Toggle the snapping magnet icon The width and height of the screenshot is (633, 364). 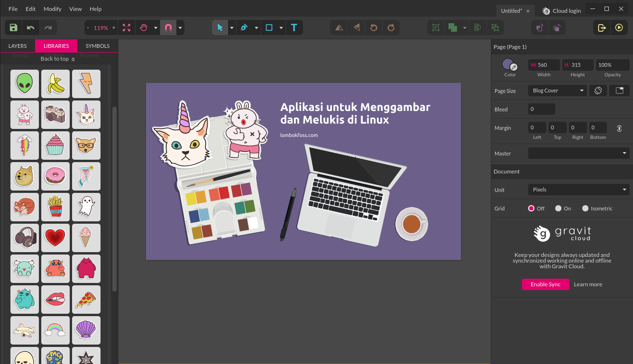[168, 27]
